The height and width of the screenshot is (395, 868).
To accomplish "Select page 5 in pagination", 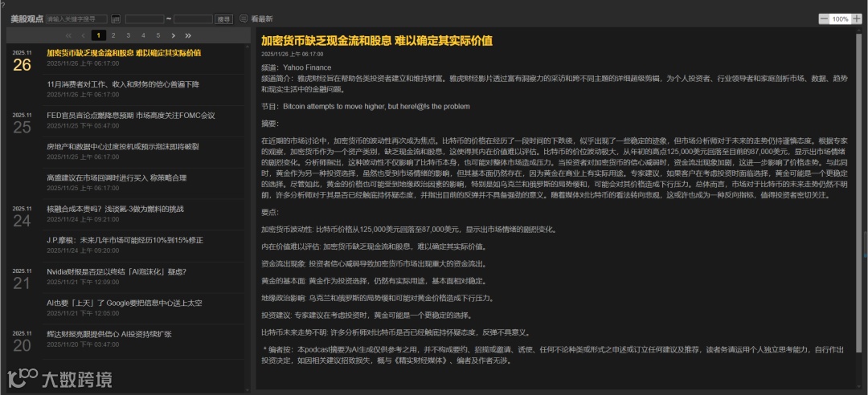I will pos(158,35).
